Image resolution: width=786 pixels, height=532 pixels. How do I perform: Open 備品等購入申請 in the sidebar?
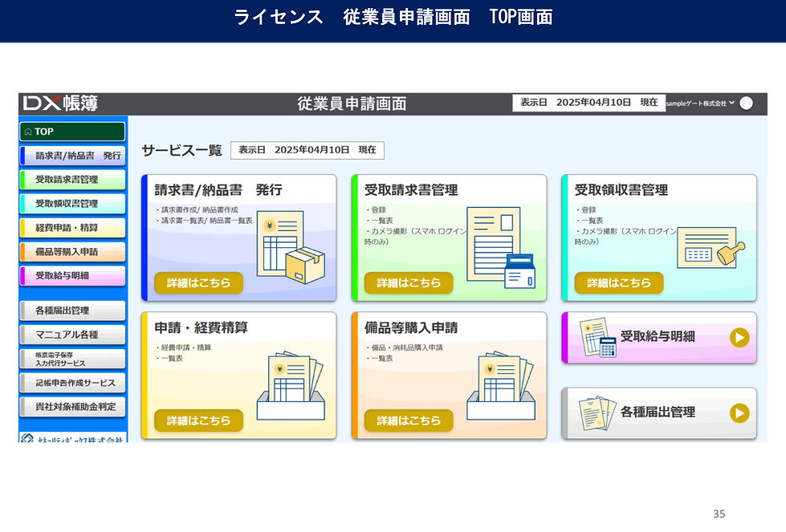[72, 252]
